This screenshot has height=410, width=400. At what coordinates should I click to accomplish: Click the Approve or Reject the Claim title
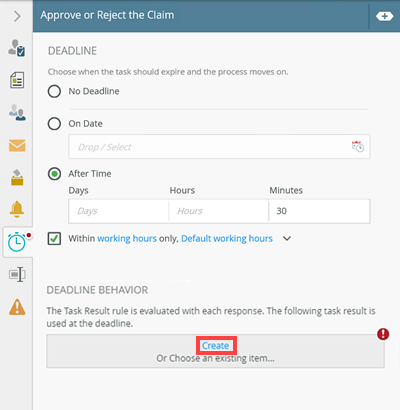(x=107, y=15)
